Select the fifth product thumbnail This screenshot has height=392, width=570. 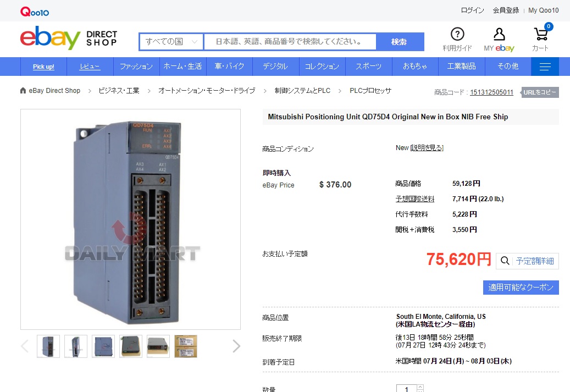click(x=158, y=346)
